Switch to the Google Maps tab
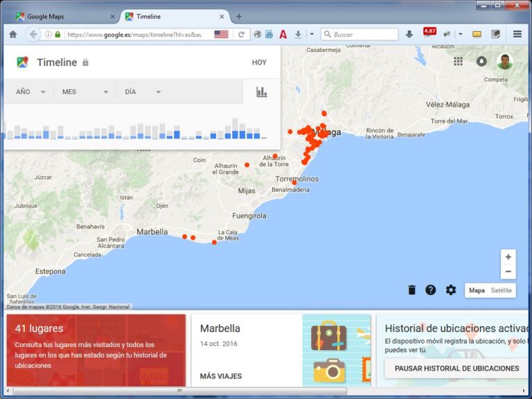 click(x=64, y=17)
